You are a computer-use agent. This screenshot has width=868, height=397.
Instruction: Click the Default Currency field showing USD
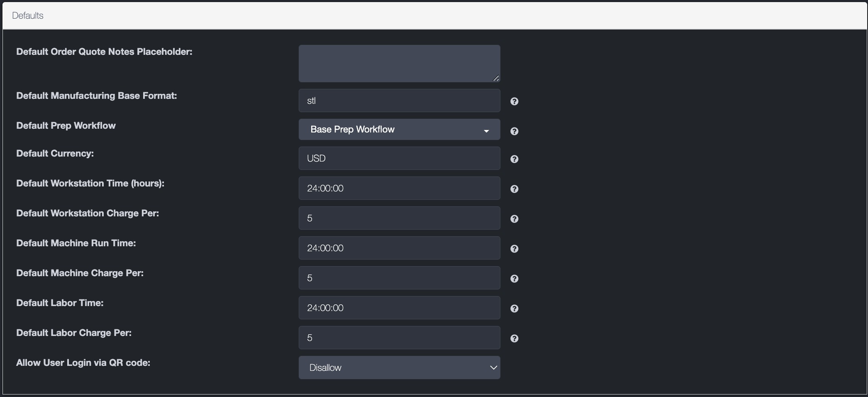[x=399, y=158]
